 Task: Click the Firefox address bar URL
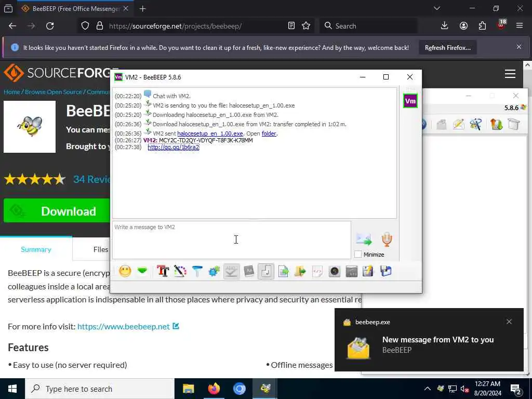click(x=176, y=26)
